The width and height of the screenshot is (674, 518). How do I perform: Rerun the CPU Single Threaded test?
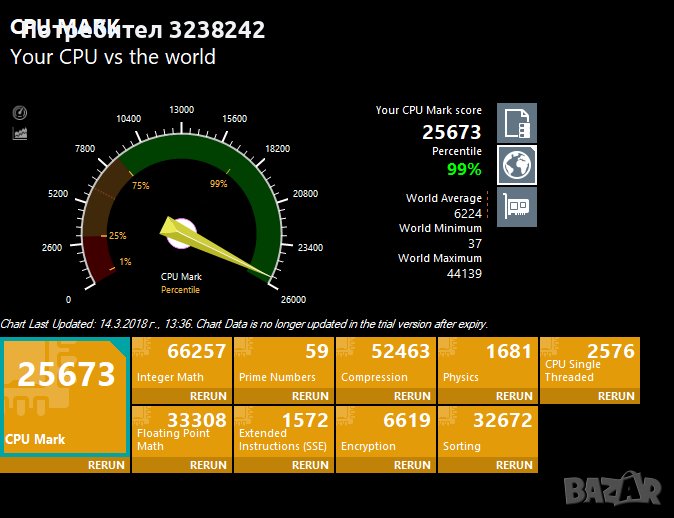(x=616, y=396)
